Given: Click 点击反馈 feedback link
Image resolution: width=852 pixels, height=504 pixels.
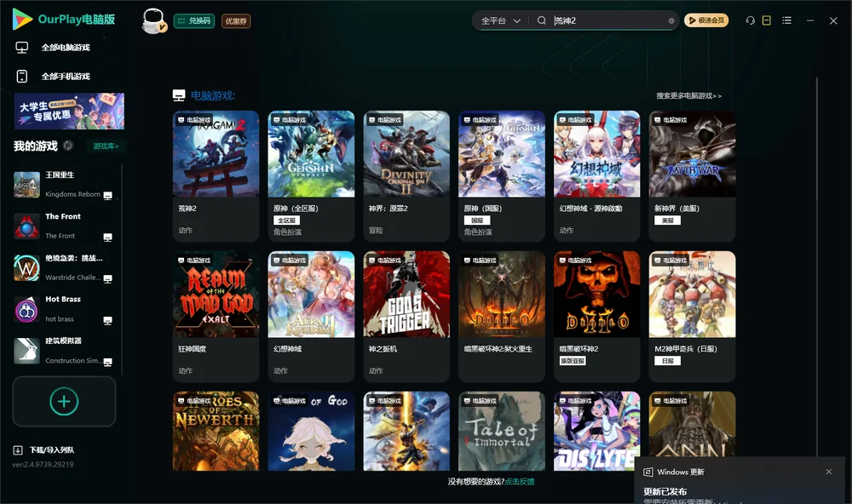Looking at the screenshot, I should [x=520, y=482].
